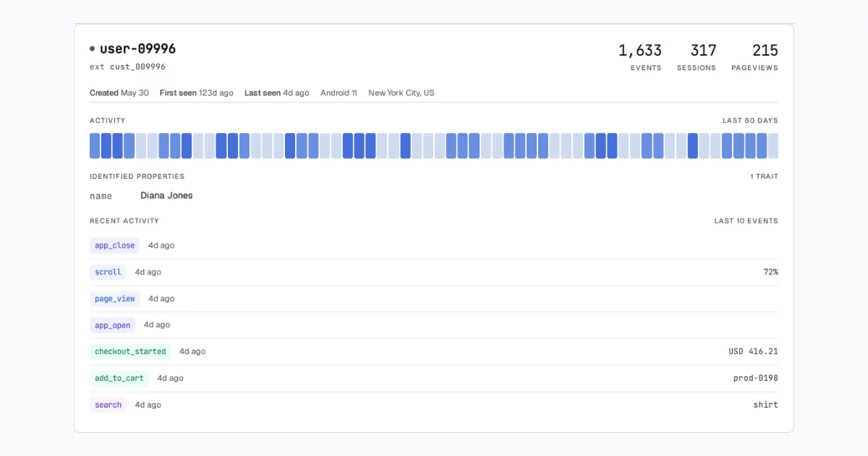Click the IDENTIFIED PROPERTIES heading
This screenshot has height=456, width=868.
point(137,177)
